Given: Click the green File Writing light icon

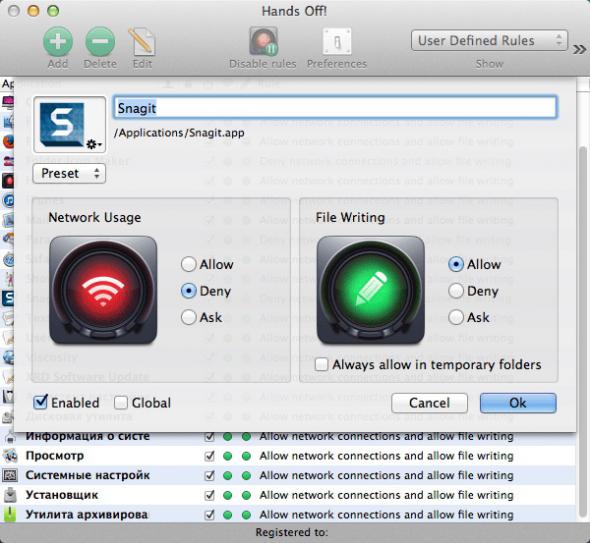Looking at the screenshot, I should pos(371,290).
